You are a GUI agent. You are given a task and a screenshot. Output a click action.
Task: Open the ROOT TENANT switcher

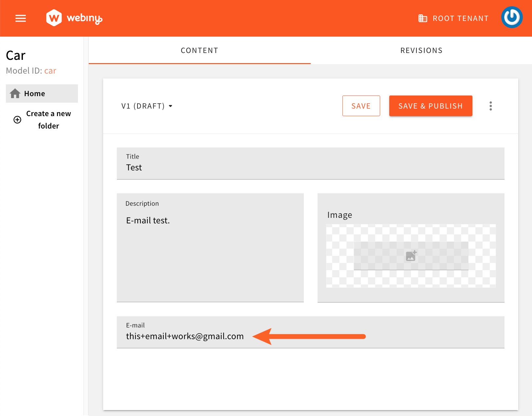point(453,18)
